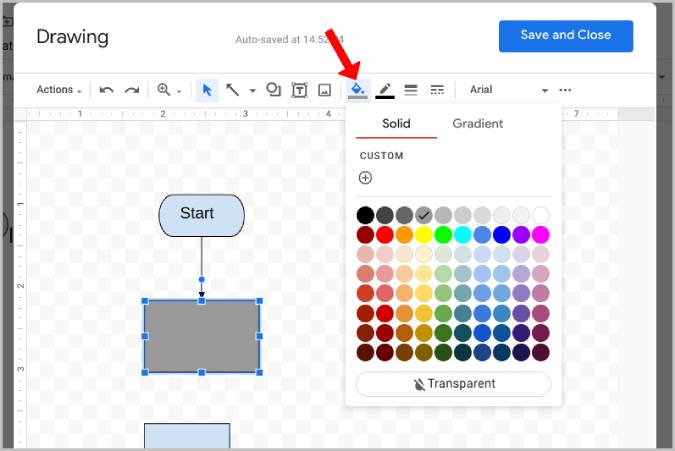Click the Undo icon
The image size is (675, 451).
[x=106, y=90]
